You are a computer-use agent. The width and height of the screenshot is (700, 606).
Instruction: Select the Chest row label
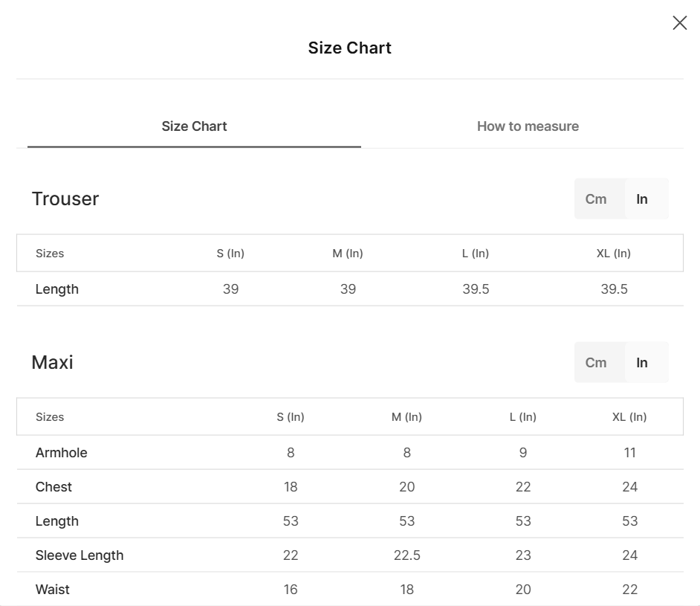54,487
